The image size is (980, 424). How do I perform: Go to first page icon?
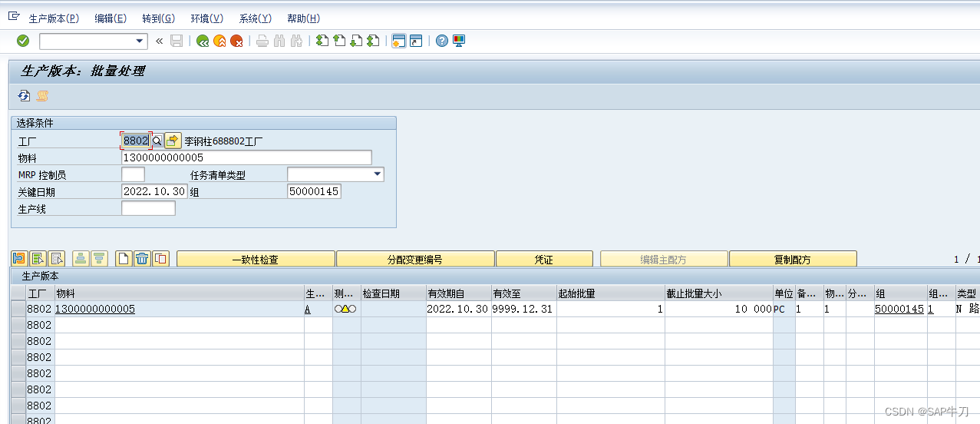[x=322, y=41]
